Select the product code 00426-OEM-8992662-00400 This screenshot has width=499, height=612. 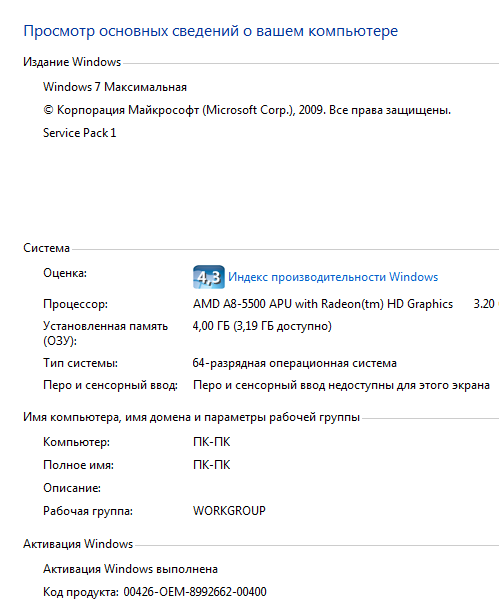tap(195, 592)
